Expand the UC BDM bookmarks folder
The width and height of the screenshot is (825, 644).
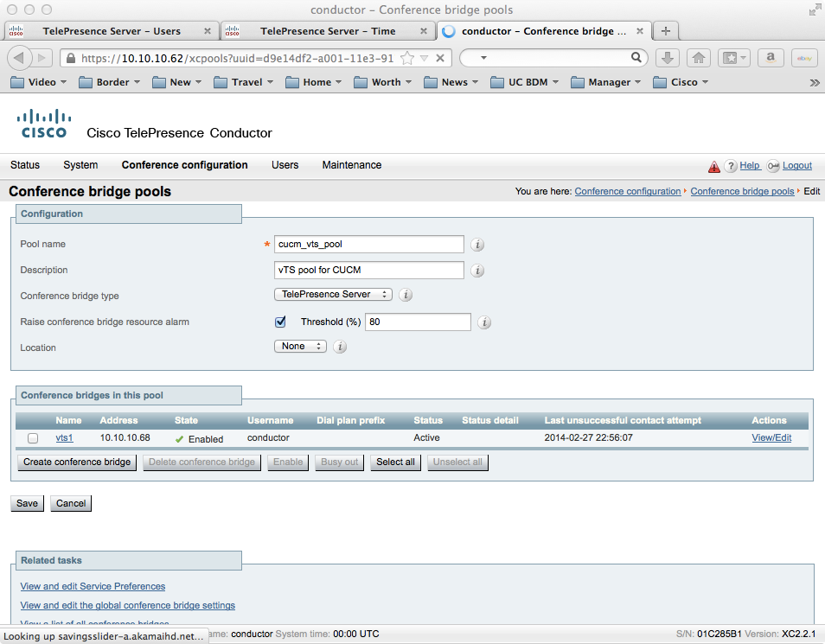(524, 82)
